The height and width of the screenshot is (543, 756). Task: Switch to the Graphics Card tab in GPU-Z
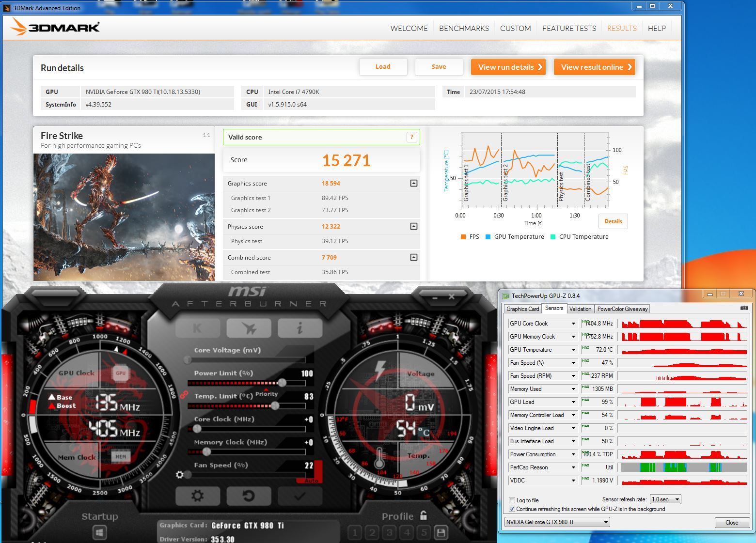(522, 309)
